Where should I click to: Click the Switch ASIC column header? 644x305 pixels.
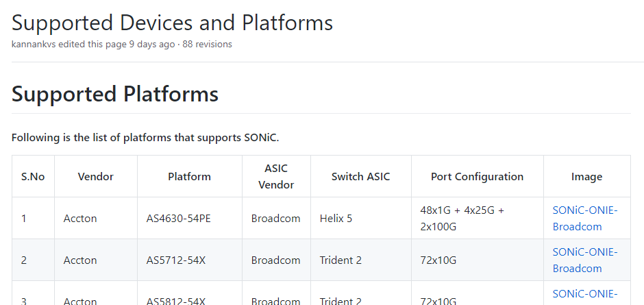click(x=360, y=177)
